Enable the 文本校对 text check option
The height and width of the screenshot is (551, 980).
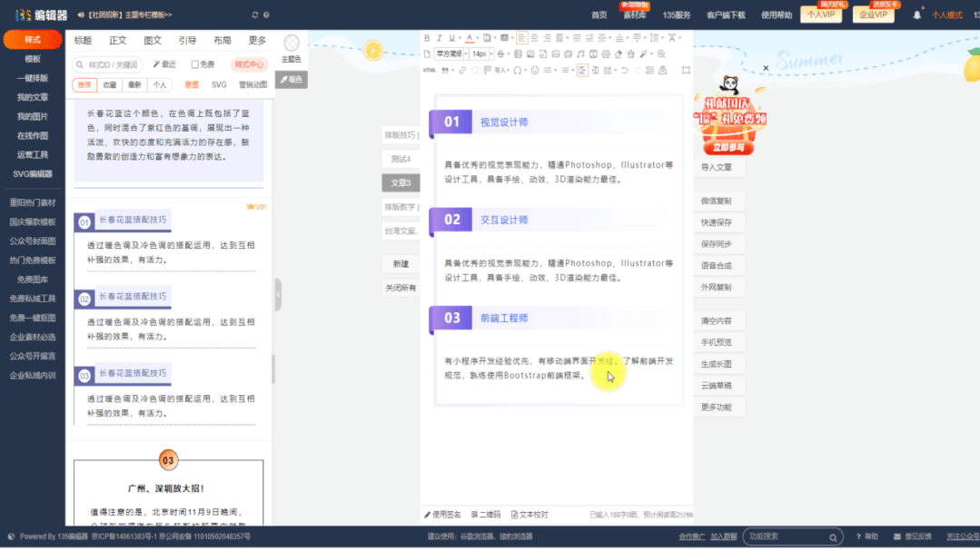click(528, 513)
